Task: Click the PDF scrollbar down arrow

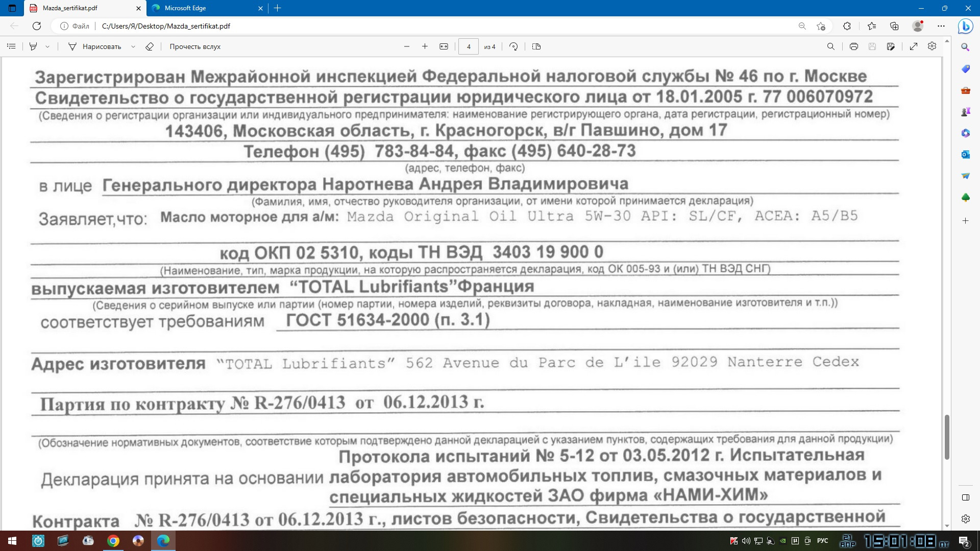Action: pyautogui.click(x=947, y=525)
